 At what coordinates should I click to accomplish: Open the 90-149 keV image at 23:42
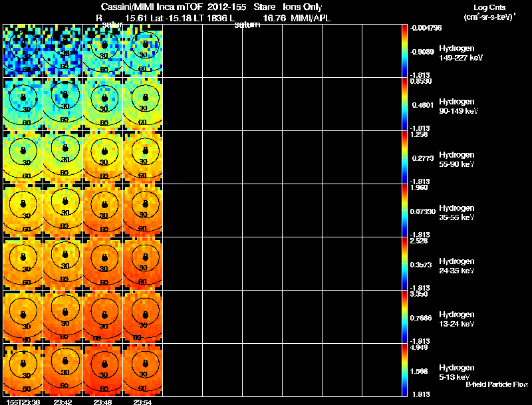(63, 104)
